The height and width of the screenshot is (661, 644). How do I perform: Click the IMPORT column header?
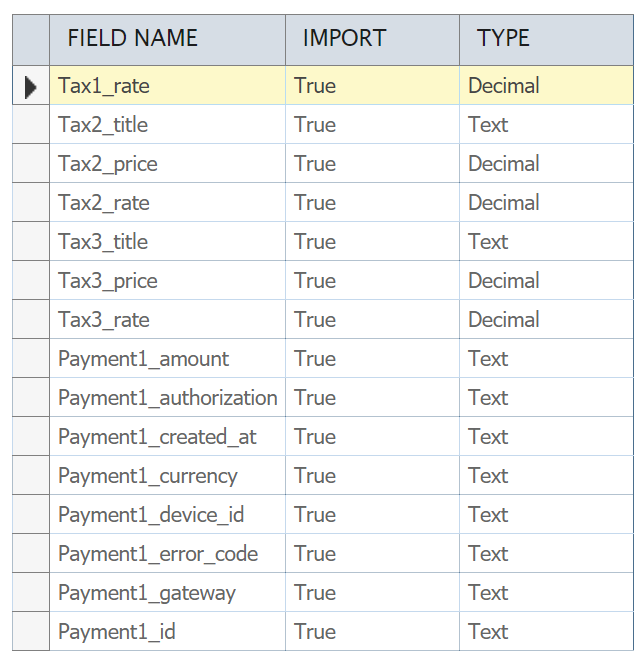344,39
